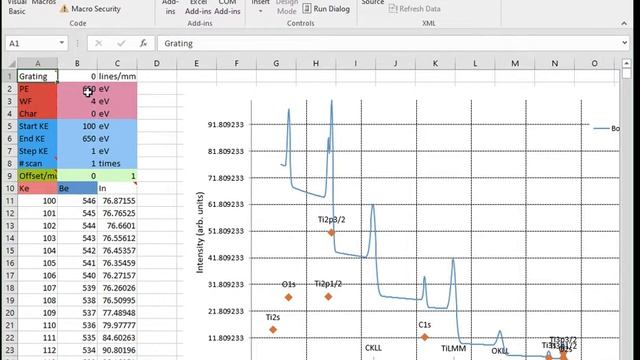
Task: Click the Ti2p3/2 chart marker
Action: tap(331, 232)
